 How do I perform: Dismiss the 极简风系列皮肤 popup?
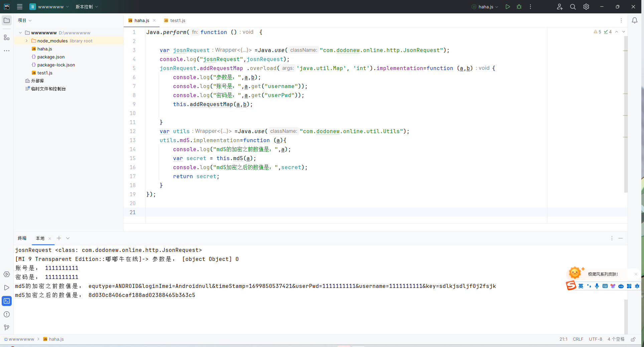coord(636,274)
